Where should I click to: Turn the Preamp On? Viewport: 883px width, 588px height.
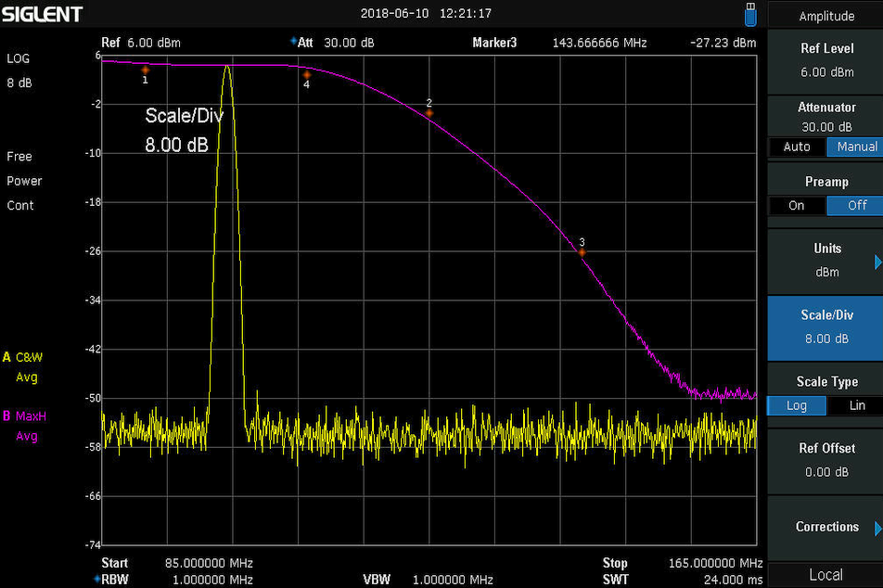coord(796,206)
